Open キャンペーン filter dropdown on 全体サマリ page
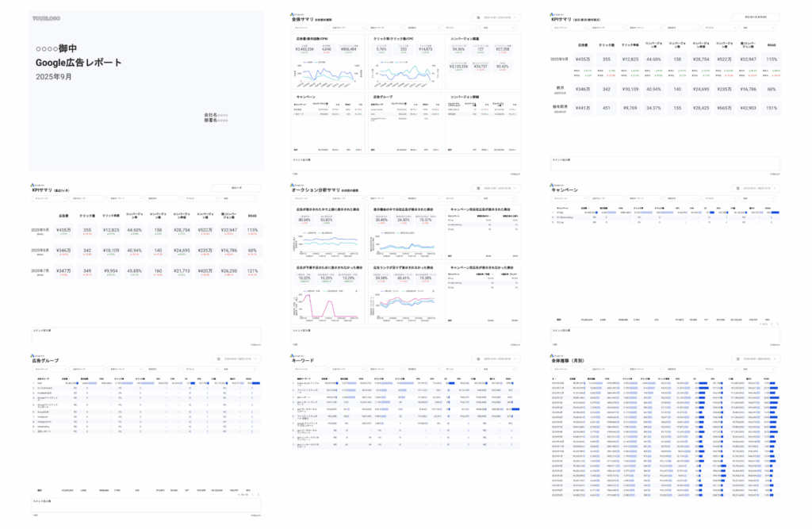812x529 pixels. click(x=309, y=26)
